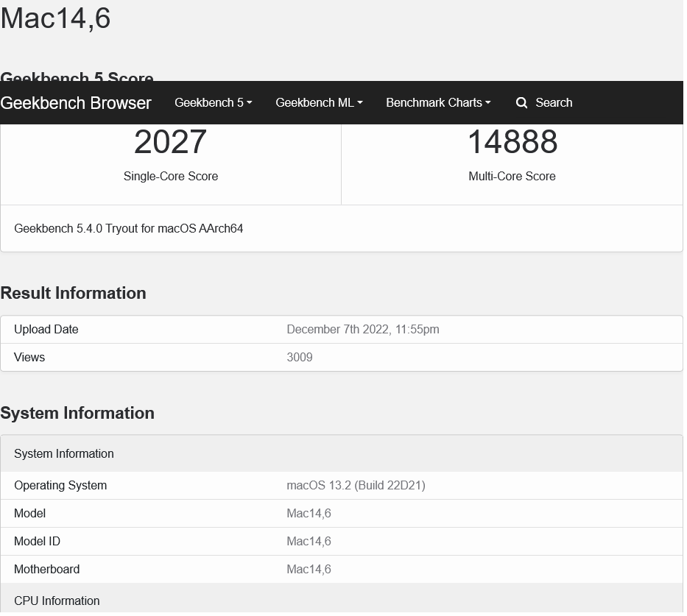Click the Mac14,6 page title
Image resolution: width=687 pixels, height=616 pixels.
point(56,19)
